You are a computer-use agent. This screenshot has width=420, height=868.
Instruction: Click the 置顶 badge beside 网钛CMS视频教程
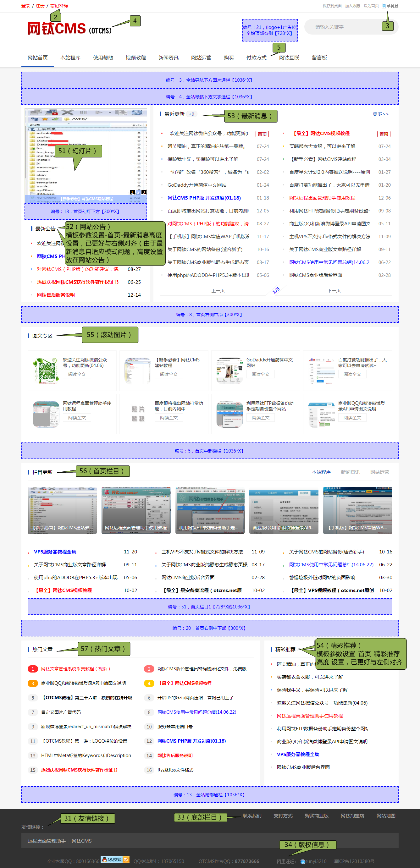point(384,134)
